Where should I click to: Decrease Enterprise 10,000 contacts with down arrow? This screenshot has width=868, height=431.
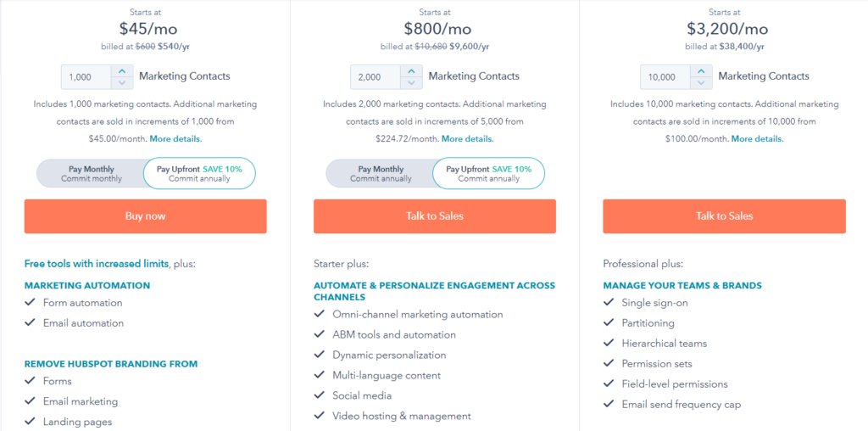701,83
